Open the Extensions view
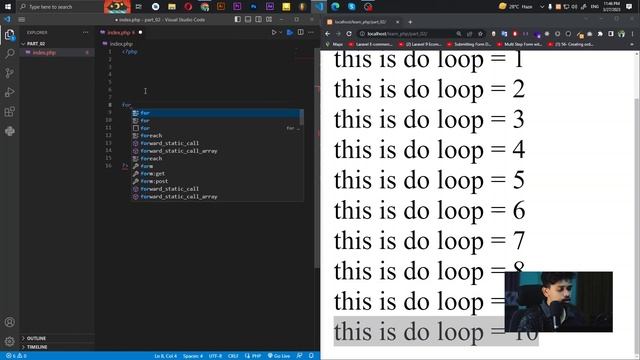This screenshot has width=640, height=360. pos(9,111)
